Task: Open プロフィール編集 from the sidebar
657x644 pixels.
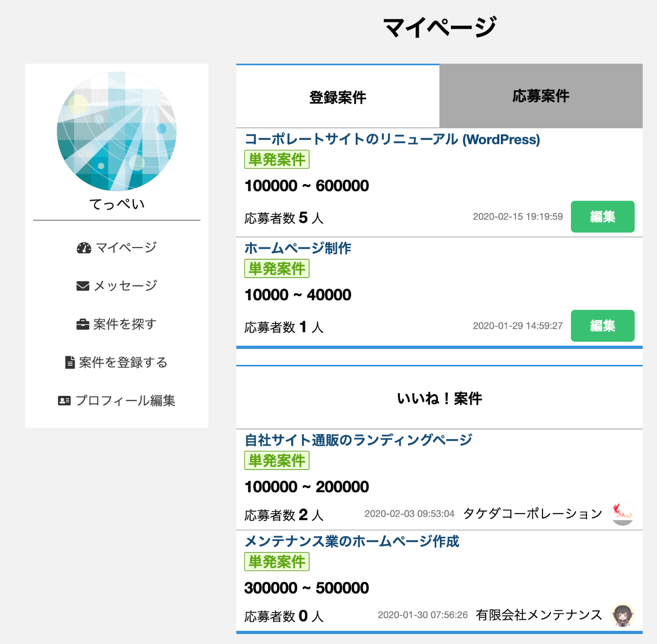Action: point(125,401)
